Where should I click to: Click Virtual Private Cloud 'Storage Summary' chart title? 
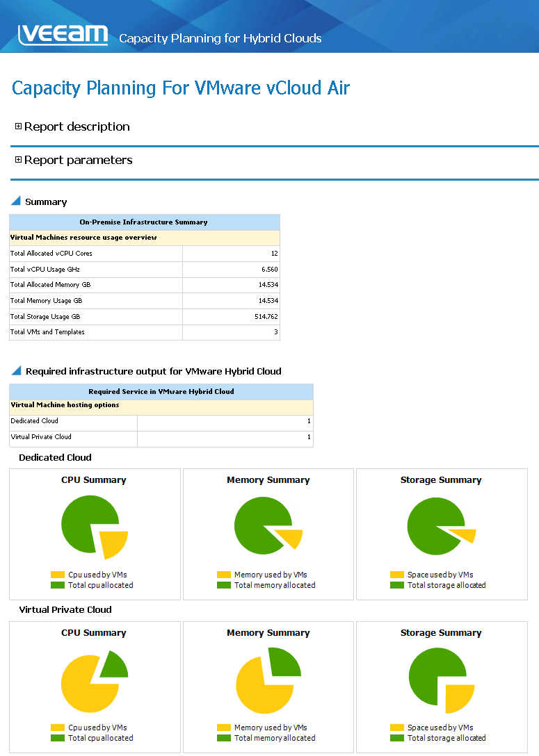click(441, 633)
